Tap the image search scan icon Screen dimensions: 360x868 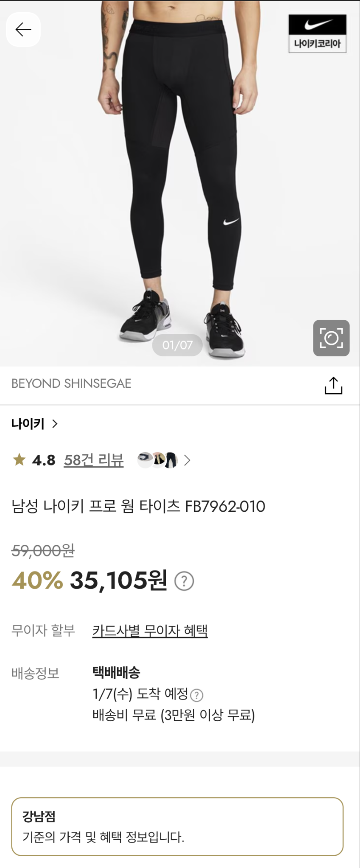coord(331,338)
